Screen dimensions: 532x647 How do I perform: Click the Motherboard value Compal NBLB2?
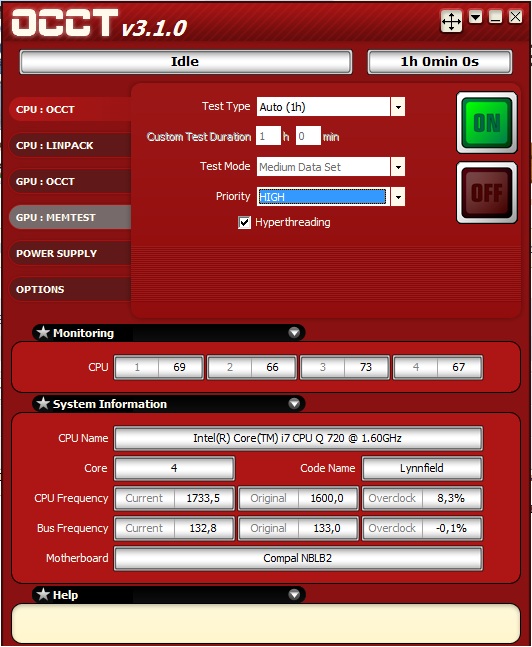tap(298, 558)
